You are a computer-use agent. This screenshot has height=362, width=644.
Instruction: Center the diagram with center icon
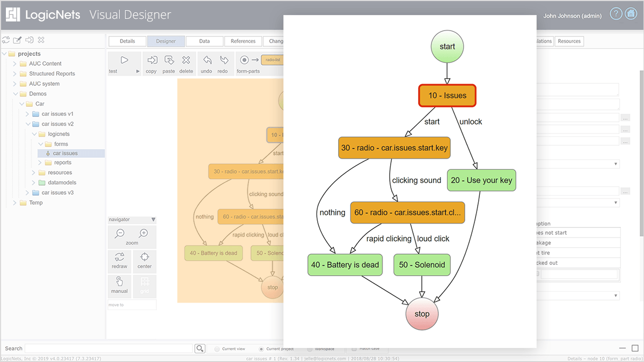click(144, 258)
